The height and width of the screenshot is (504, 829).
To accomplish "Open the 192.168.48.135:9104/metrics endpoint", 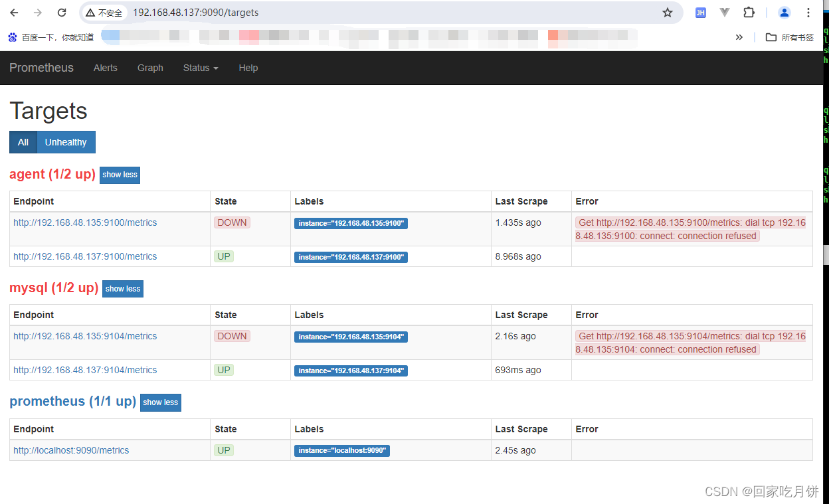I will point(85,336).
